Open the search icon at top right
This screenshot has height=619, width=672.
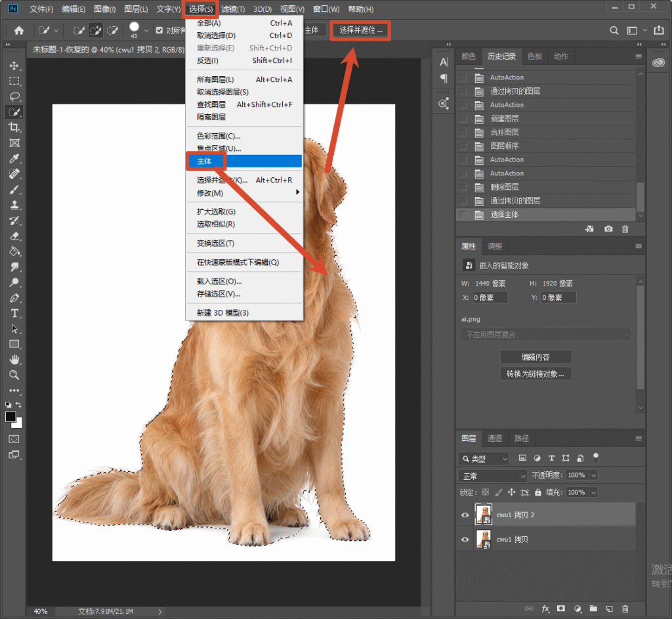point(614,30)
